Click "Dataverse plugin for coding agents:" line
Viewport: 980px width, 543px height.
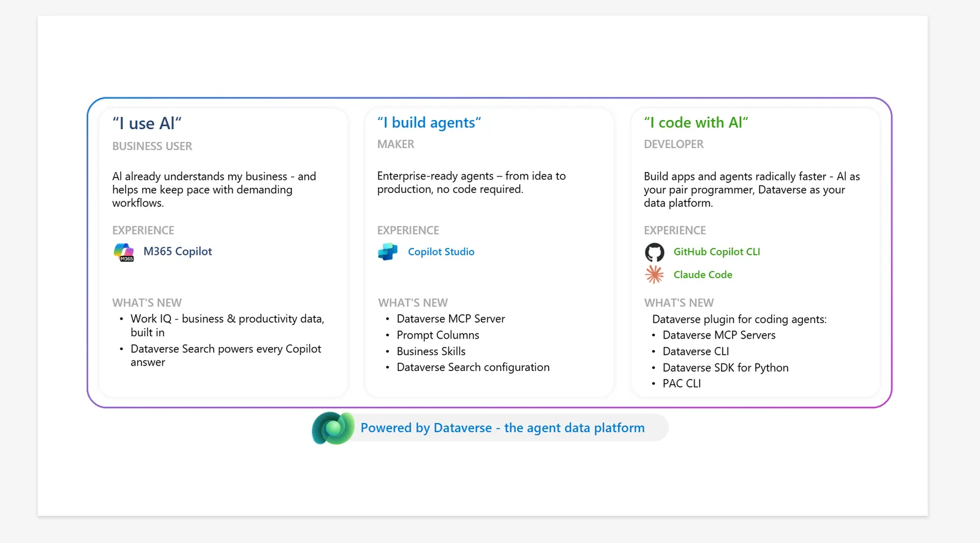pyautogui.click(x=739, y=320)
